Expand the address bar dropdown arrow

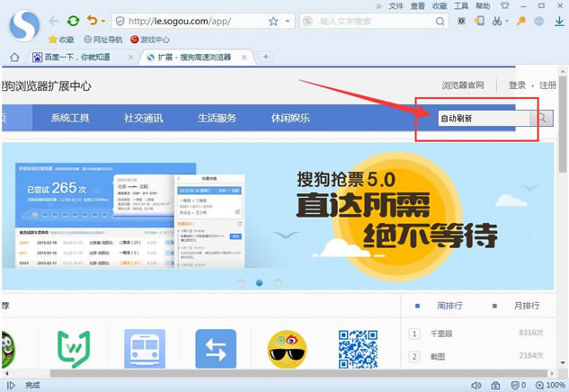click(288, 22)
